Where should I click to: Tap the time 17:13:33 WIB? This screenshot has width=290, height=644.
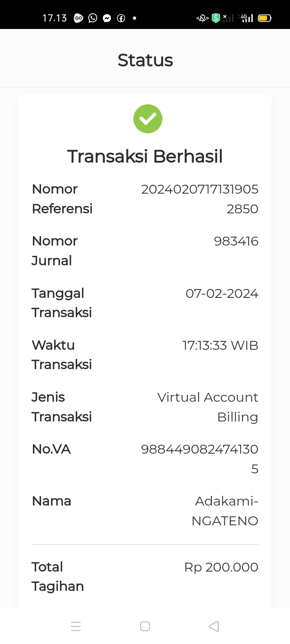tap(220, 345)
